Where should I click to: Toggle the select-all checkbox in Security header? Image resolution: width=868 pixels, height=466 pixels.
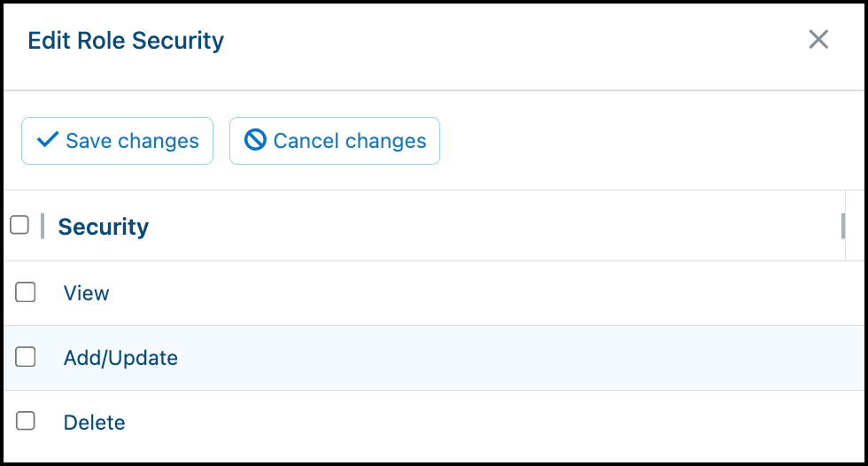coord(19,225)
